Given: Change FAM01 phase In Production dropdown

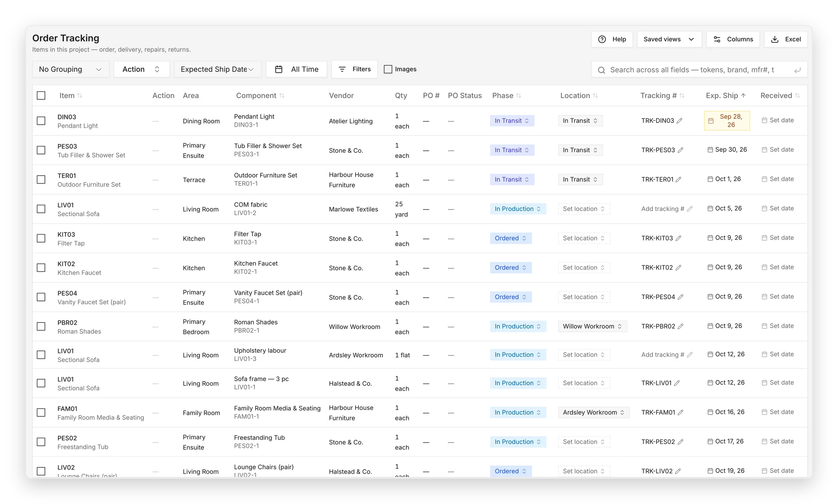Looking at the screenshot, I should 518,413.
